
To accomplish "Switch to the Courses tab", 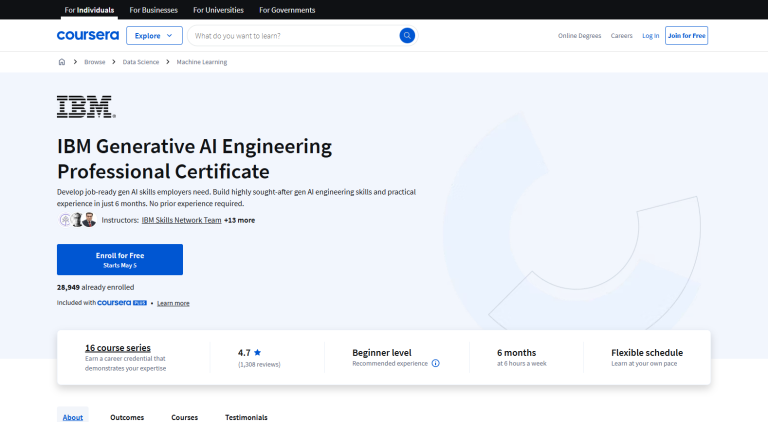I will click(185, 417).
